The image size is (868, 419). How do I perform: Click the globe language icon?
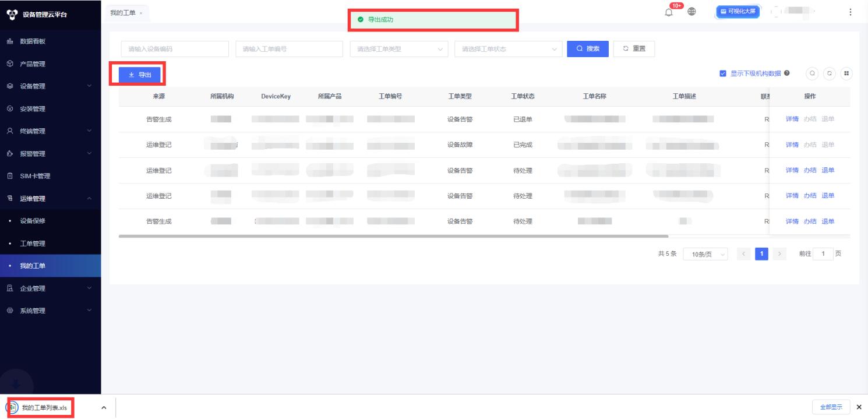click(x=692, y=12)
